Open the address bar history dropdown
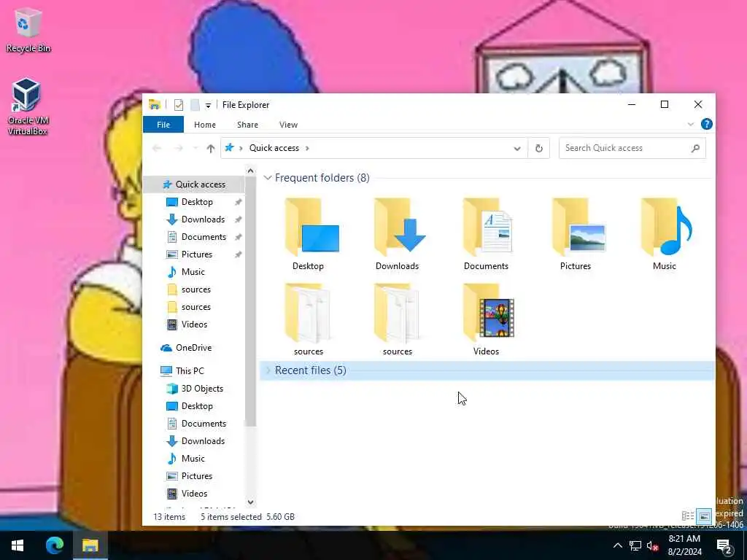This screenshot has height=560, width=747. [517, 149]
